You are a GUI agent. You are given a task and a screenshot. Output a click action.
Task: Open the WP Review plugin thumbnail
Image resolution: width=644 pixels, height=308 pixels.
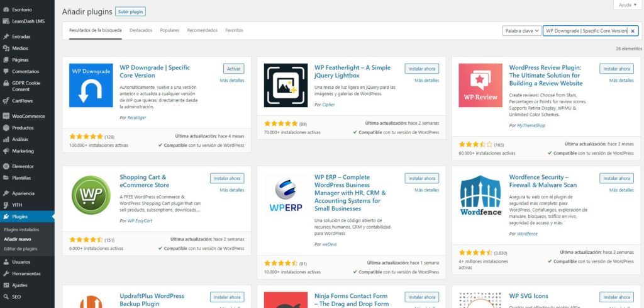[480, 85]
